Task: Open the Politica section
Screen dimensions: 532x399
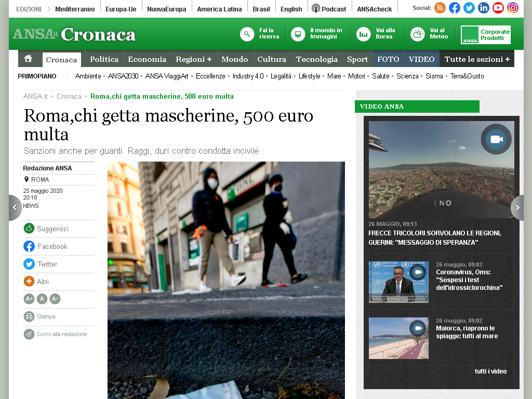Action: [x=104, y=59]
